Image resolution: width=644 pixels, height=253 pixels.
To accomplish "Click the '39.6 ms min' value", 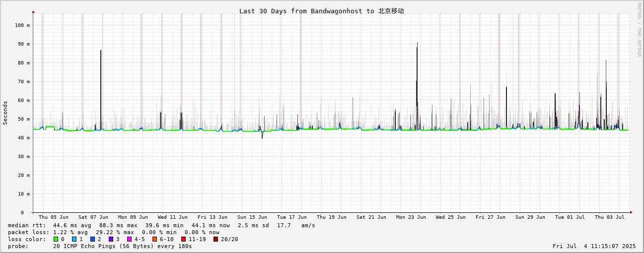I will (164, 225).
